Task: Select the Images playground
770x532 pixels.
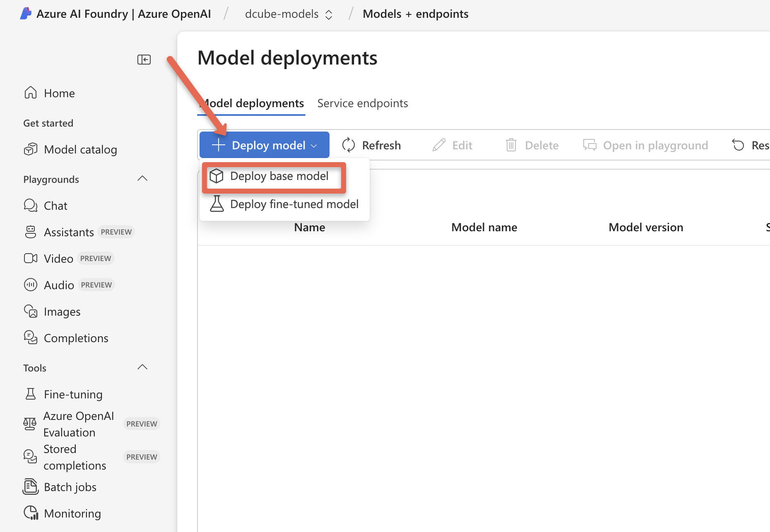Action: point(62,311)
